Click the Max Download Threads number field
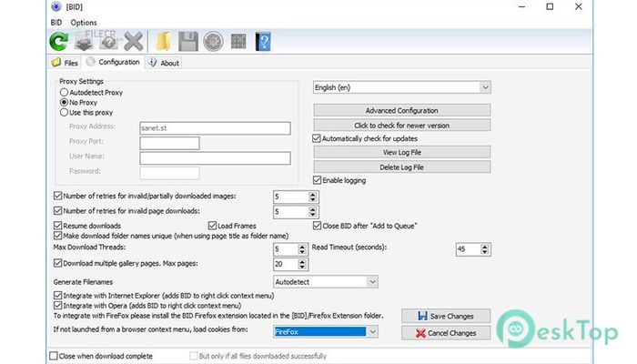 point(286,249)
